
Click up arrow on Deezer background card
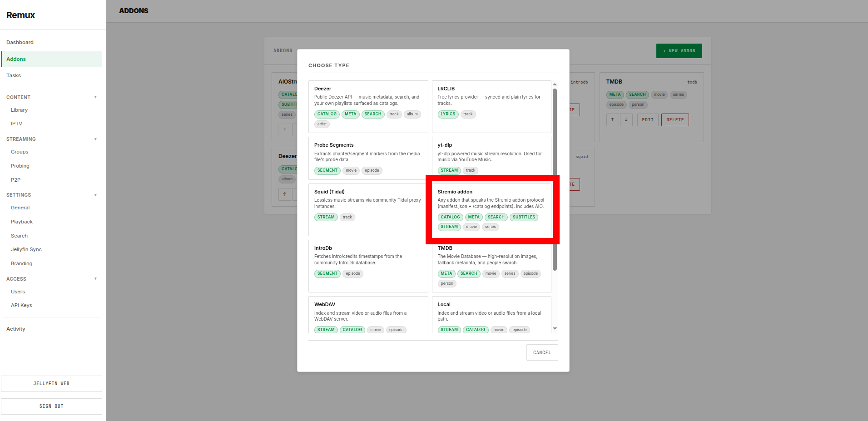coord(285,194)
